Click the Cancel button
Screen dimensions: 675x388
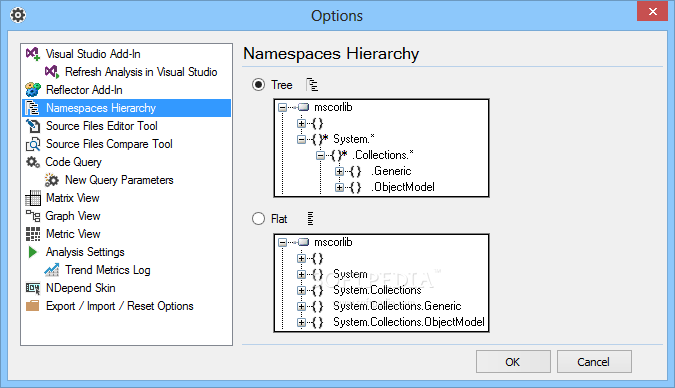pyautogui.click(x=594, y=362)
